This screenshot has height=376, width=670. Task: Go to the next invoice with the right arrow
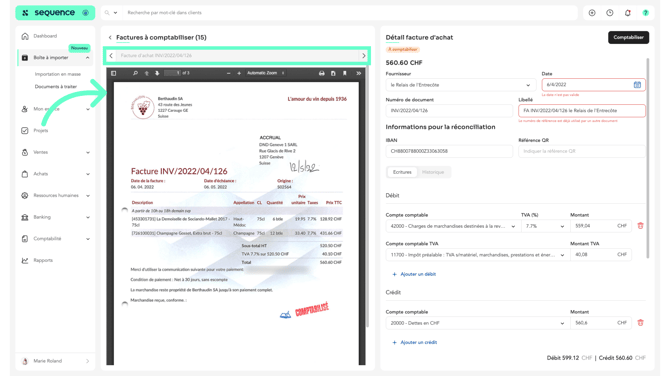point(364,56)
